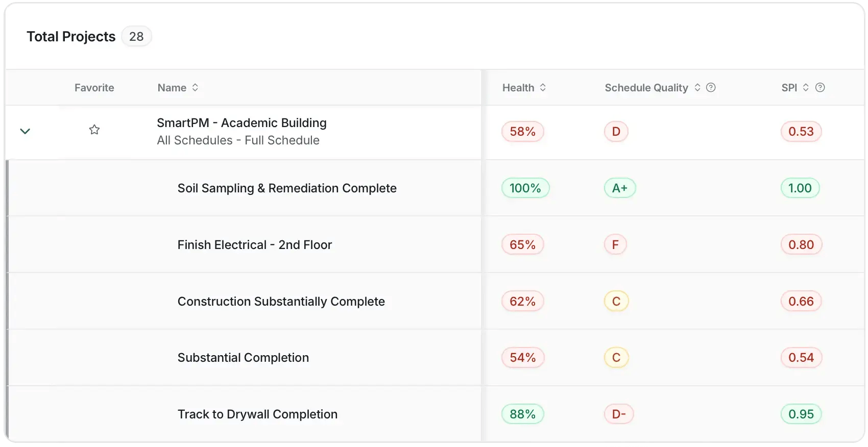Open the Finish Electrical - 2nd Floor milestone

[255, 244]
